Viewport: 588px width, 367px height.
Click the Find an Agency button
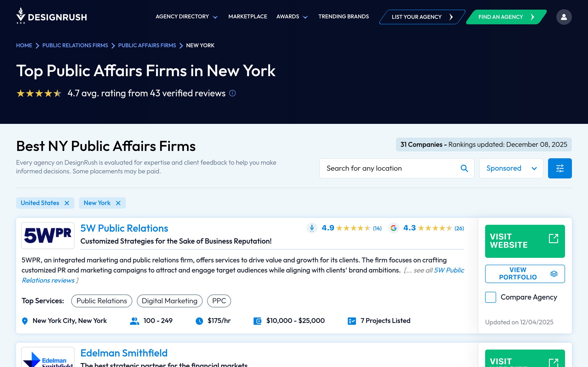506,17
